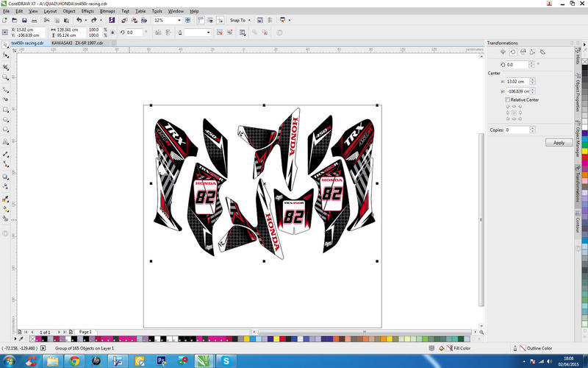
Task: Select the Rectangle tool in the toolbox
Action: pyautogui.click(x=5, y=110)
